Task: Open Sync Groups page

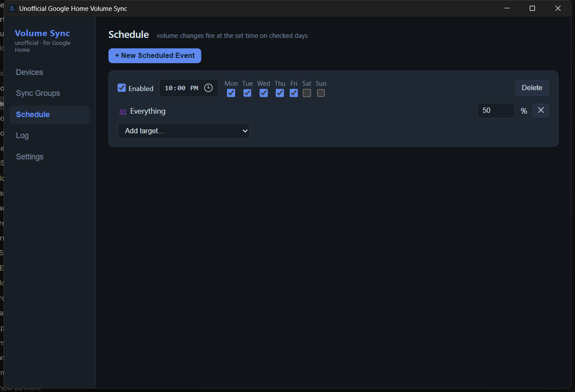Action: click(50, 93)
